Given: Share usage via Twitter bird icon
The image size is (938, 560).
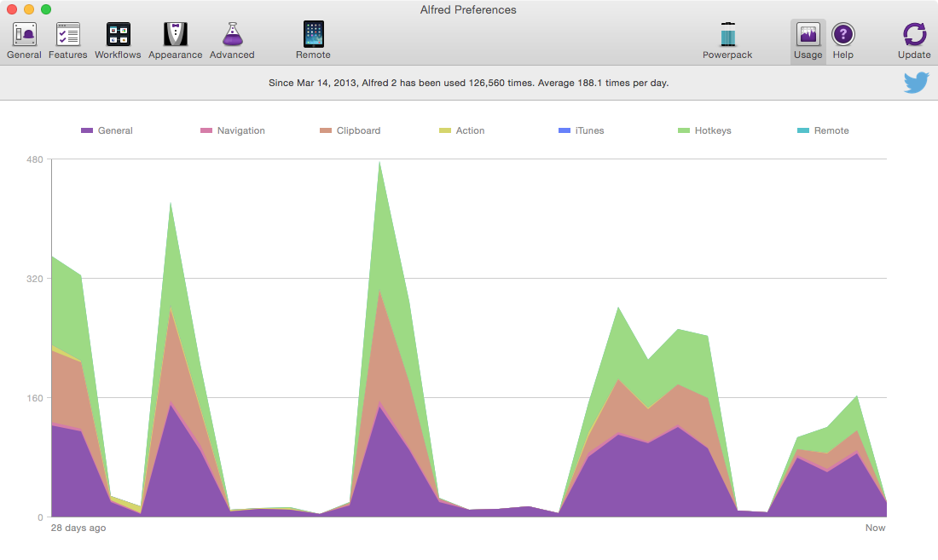Looking at the screenshot, I should [x=917, y=83].
